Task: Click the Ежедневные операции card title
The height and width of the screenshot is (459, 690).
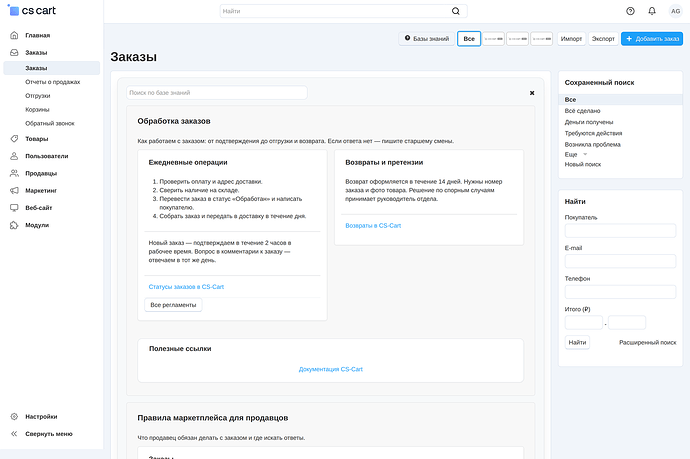Action: coord(188,162)
